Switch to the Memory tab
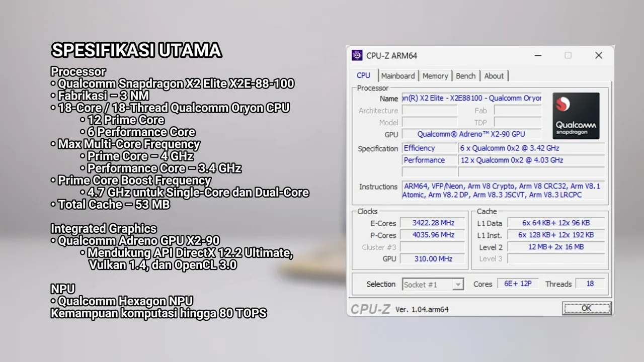This screenshot has height=362, width=644. 435,76
